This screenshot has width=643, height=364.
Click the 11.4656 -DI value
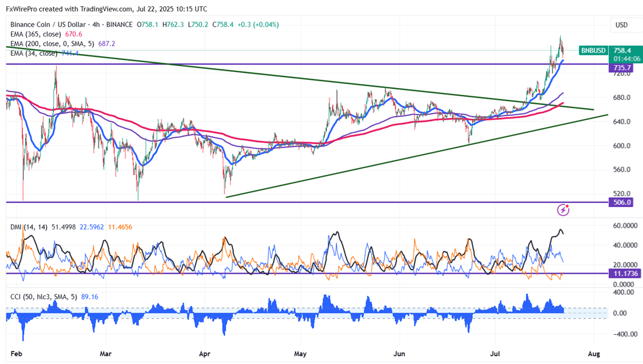(120, 227)
